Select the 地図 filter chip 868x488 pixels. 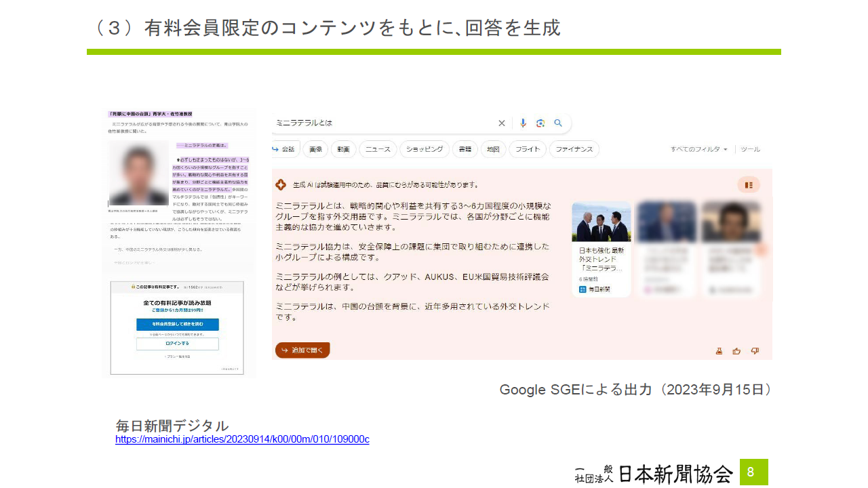pos(493,149)
